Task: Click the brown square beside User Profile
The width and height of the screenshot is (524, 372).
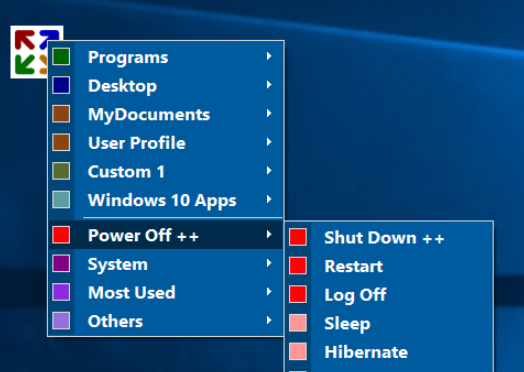Action: tap(61, 142)
